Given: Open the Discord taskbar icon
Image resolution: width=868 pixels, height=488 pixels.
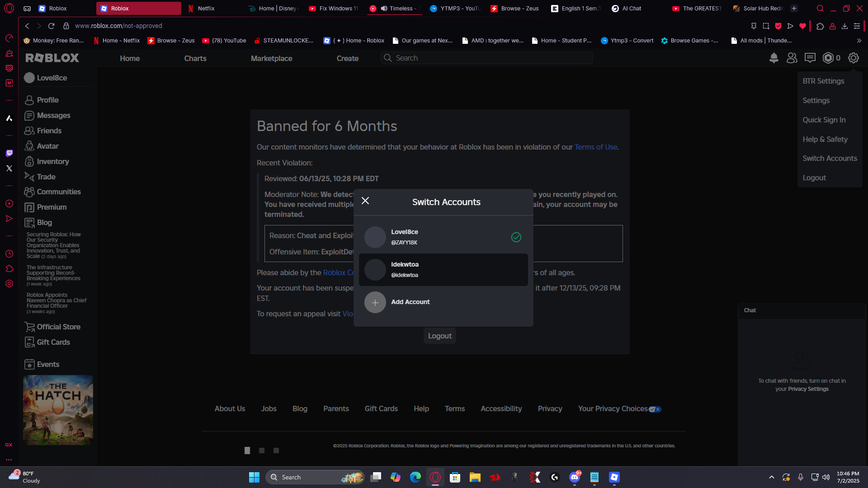Looking at the screenshot, I should [575, 477].
